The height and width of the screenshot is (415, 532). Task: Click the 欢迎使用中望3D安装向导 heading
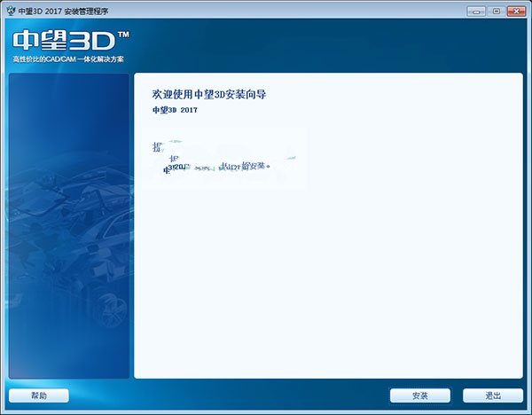(209, 94)
